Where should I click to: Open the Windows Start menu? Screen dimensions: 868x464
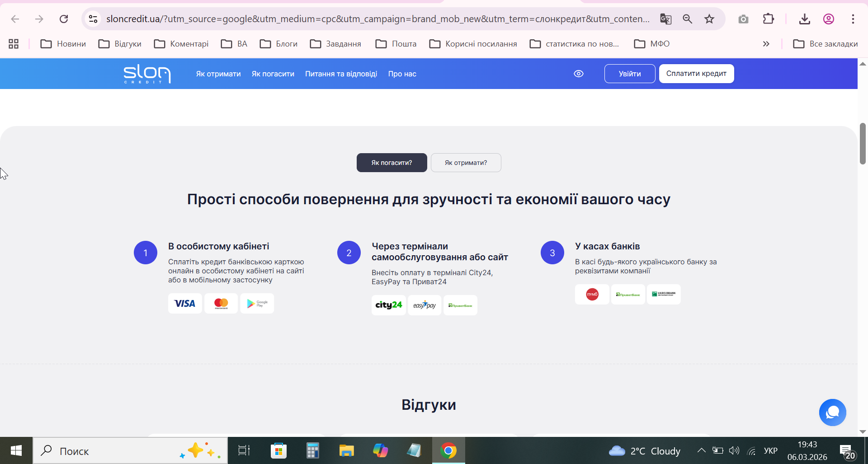pos(16,450)
